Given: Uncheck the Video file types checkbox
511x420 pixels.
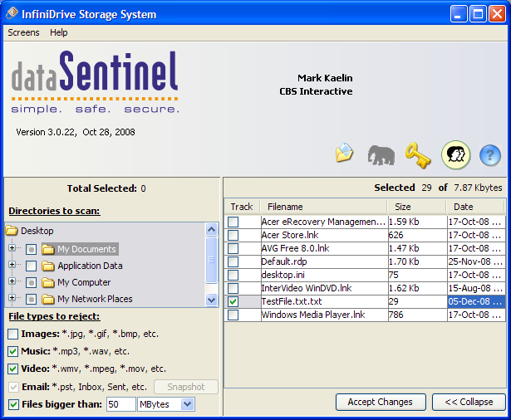Looking at the screenshot, I should (12, 369).
